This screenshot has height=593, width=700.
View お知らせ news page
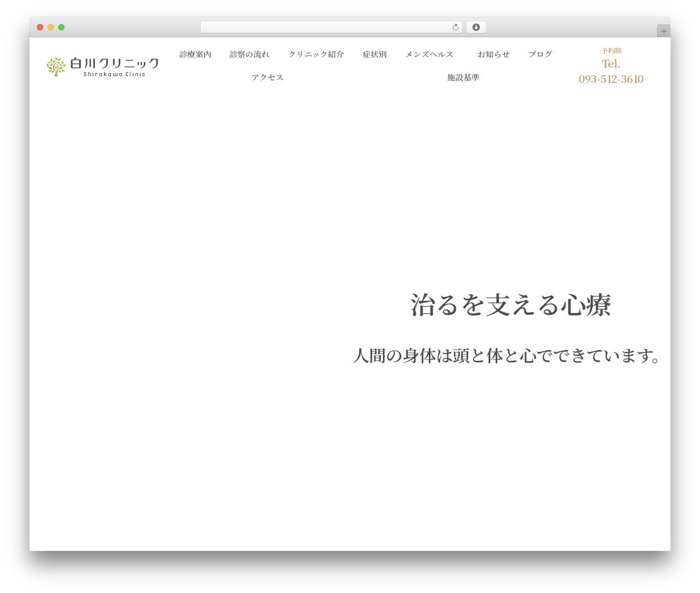(493, 54)
